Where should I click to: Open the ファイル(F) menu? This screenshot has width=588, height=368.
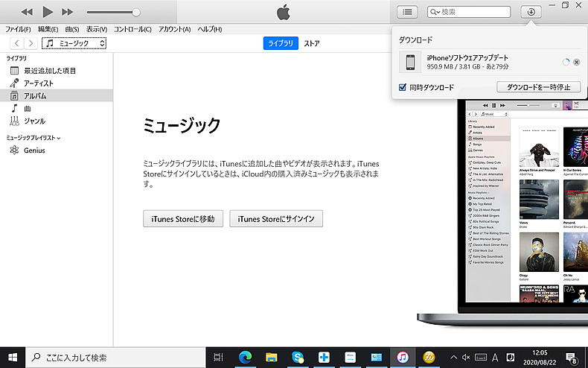18,29
